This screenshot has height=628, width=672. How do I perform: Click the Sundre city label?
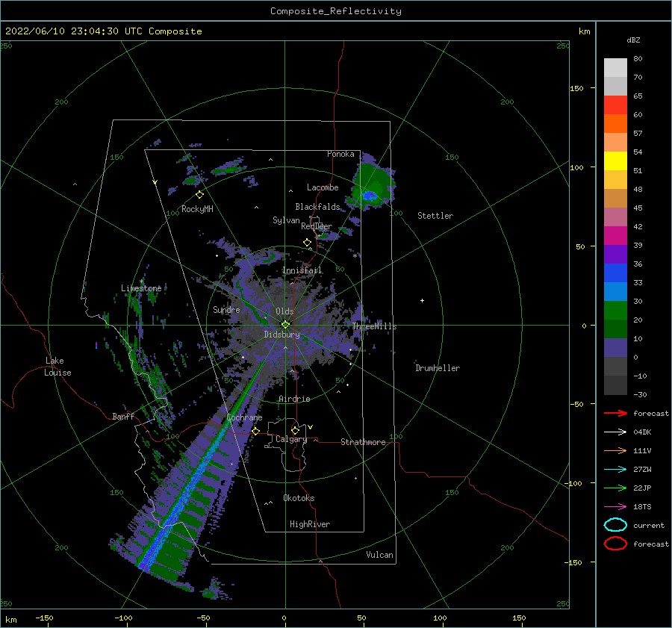227,309
